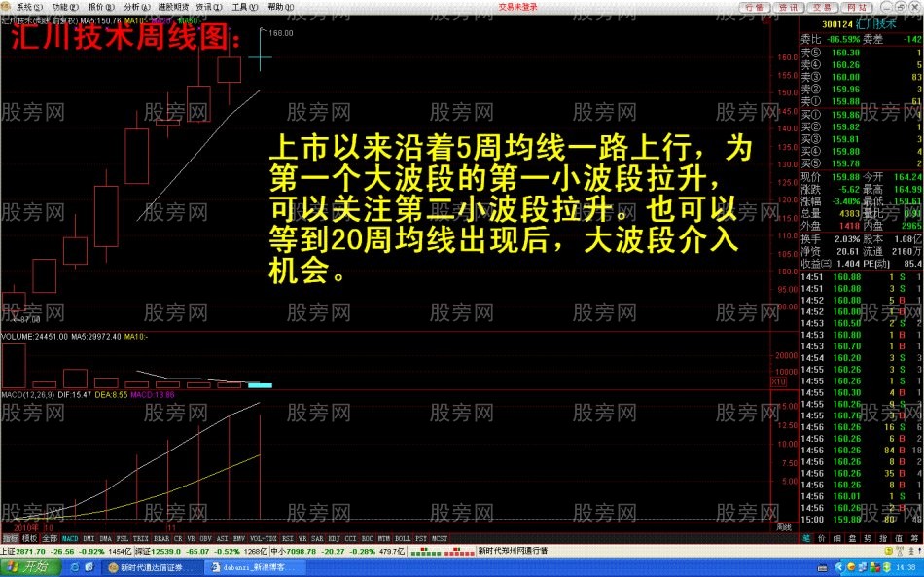Switch indicator to DMA

click(105, 538)
